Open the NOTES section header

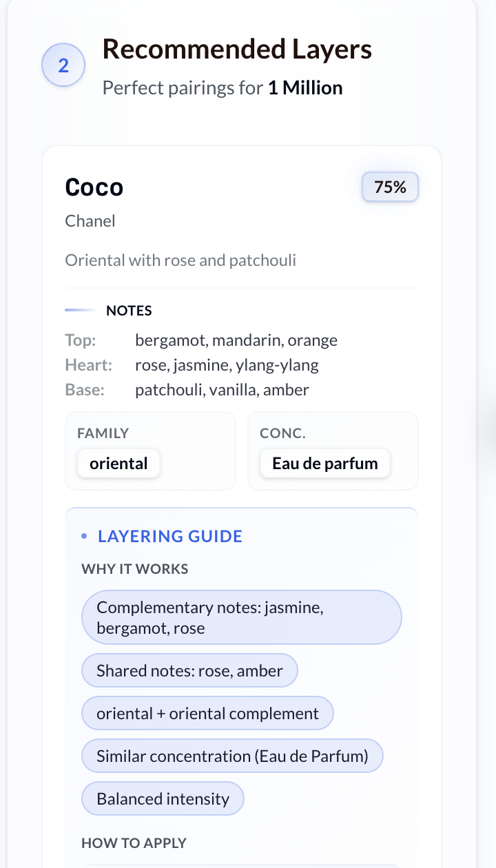[129, 310]
